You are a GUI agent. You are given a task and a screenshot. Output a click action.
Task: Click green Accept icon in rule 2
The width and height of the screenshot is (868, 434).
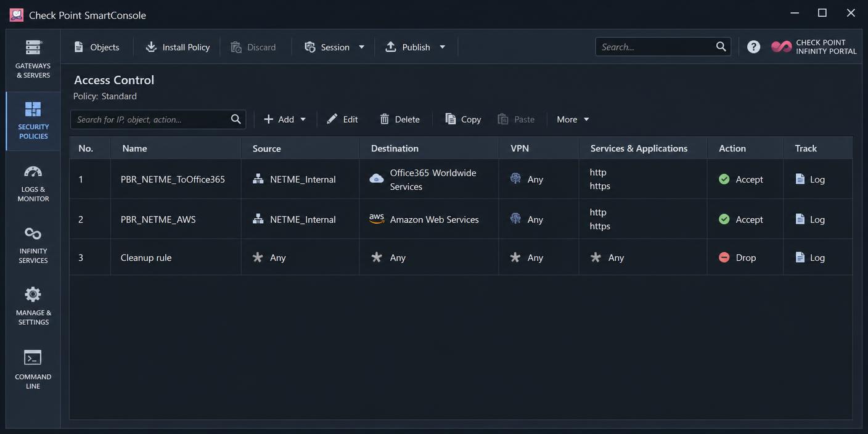tap(724, 219)
